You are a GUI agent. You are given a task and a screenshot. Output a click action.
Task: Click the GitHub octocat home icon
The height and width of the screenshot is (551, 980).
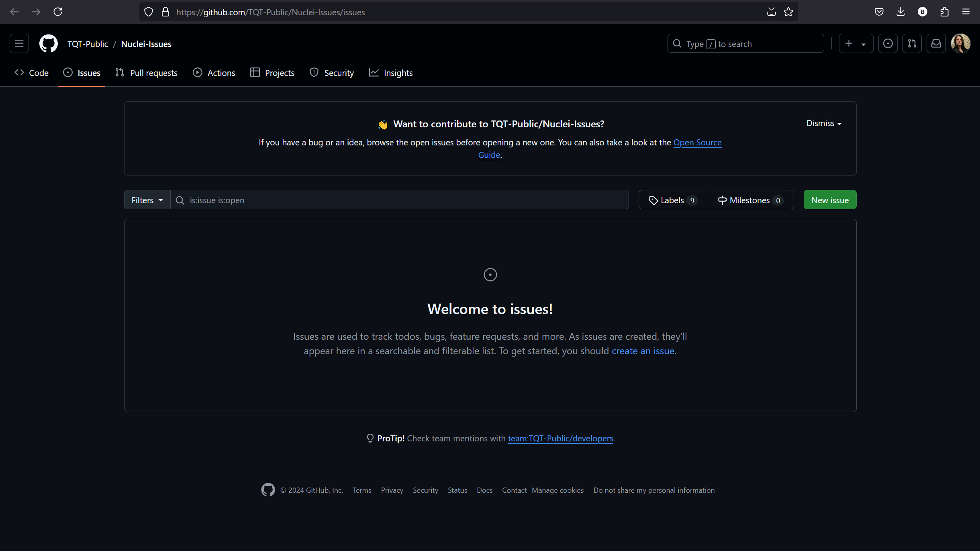[x=49, y=44]
